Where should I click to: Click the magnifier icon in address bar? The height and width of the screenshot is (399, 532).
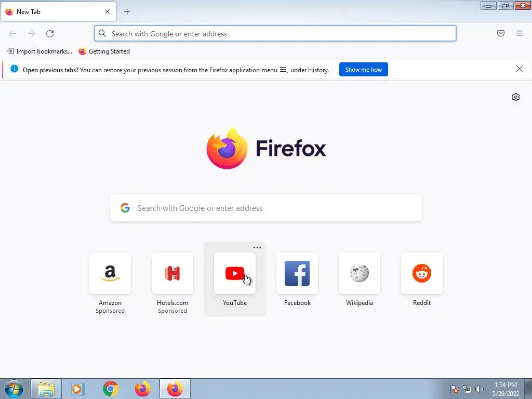tap(102, 33)
